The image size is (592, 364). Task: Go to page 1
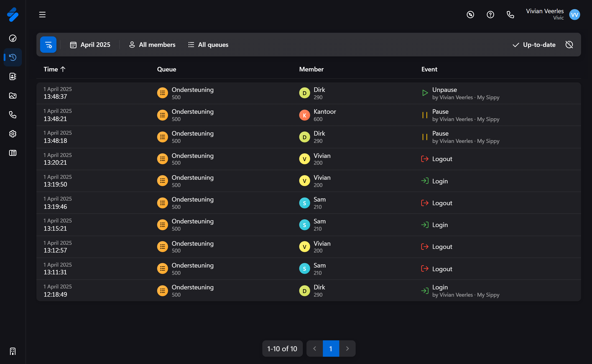pyautogui.click(x=331, y=349)
